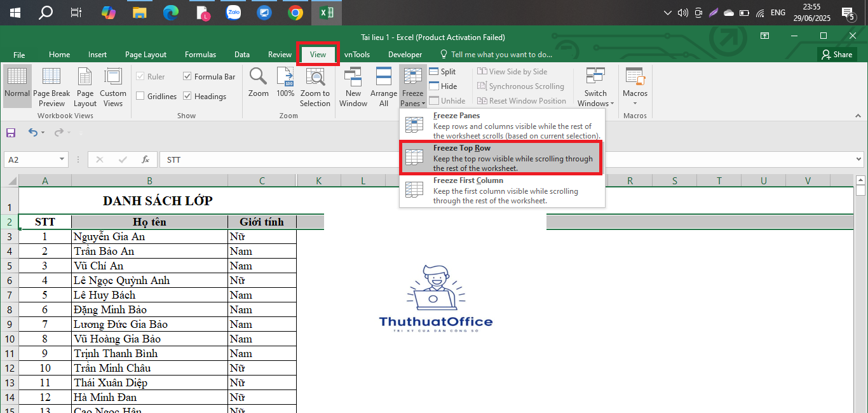Click the Ribbon Display Options icon
868x413 pixels.
coord(765,36)
